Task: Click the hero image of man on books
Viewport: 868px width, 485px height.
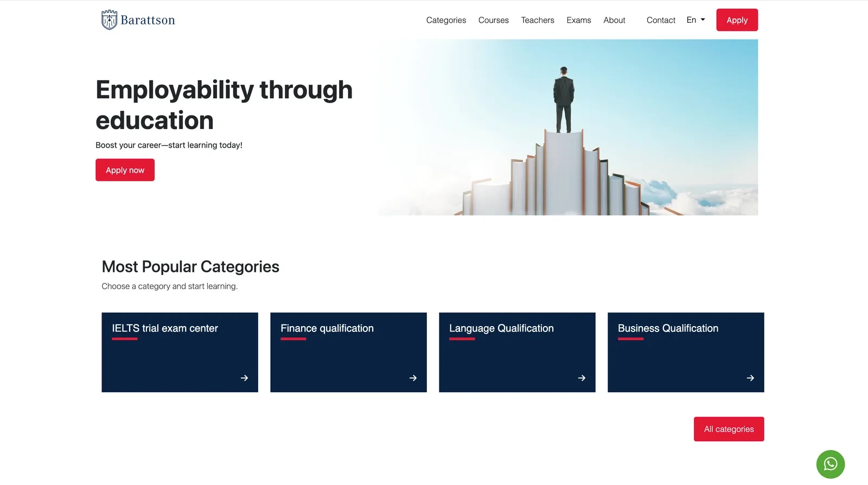Action: click(x=567, y=127)
